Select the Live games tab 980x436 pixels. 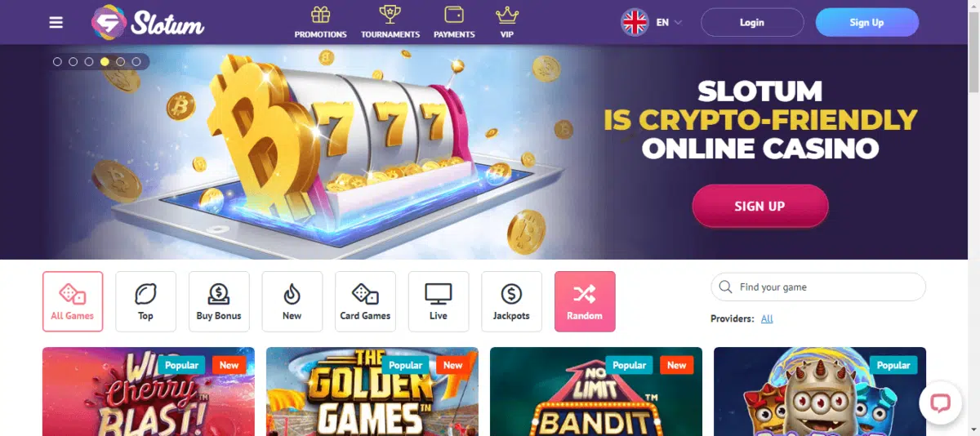(439, 301)
